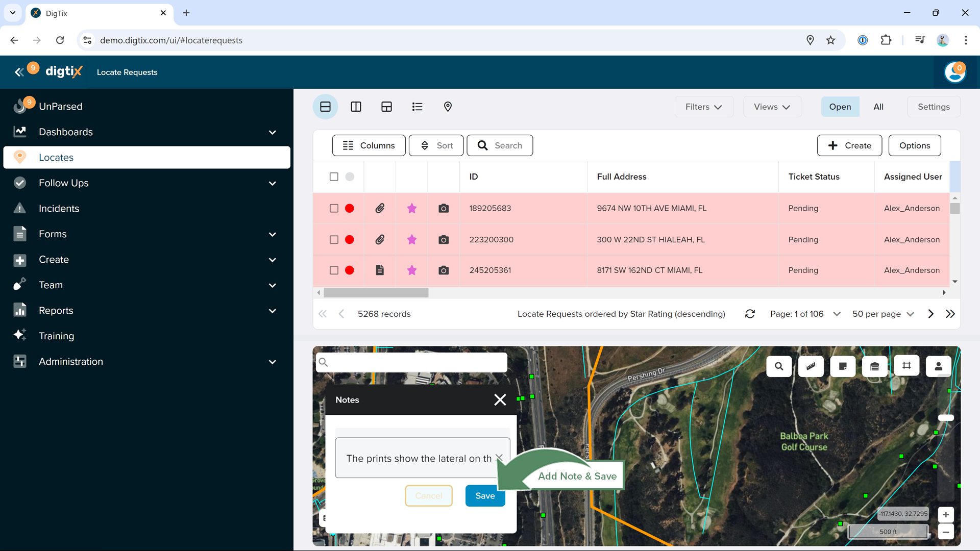This screenshot has height=551, width=980.
Task: Click the refresh records icon
Action: pyautogui.click(x=750, y=314)
